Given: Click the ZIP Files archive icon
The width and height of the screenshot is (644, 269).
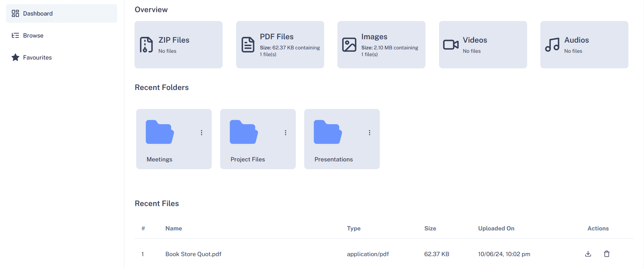Looking at the screenshot, I should pyautogui.click(x=146, y=45).
